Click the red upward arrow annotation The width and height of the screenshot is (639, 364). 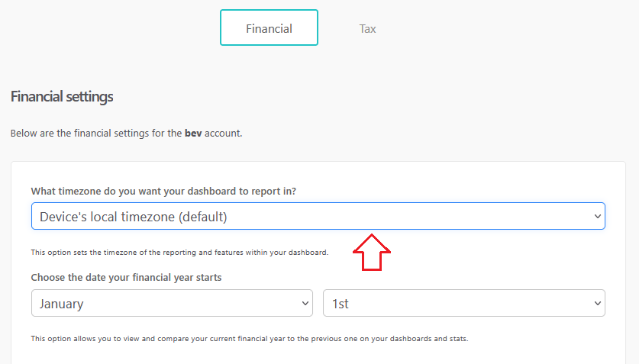(x=372, y=253)
